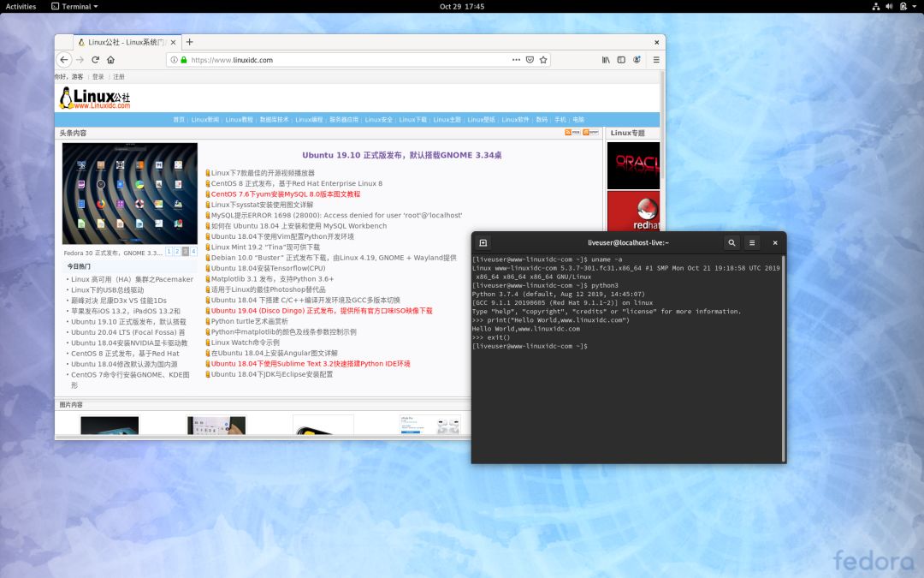Open Linux下的USB总线驱动 hot link
The width and height of the screenshot is (924, 578).
107,290
